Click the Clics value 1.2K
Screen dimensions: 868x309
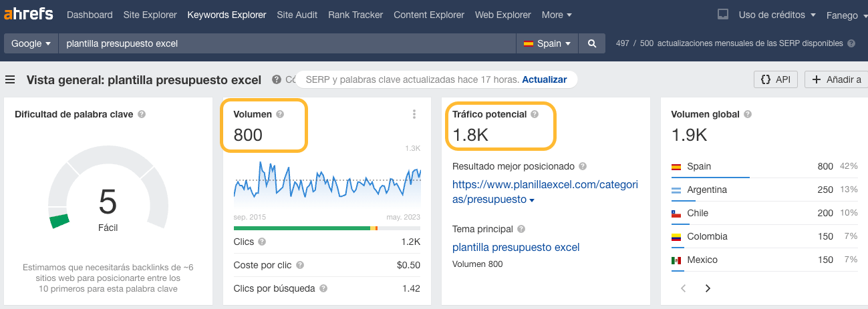coord(410,242)
